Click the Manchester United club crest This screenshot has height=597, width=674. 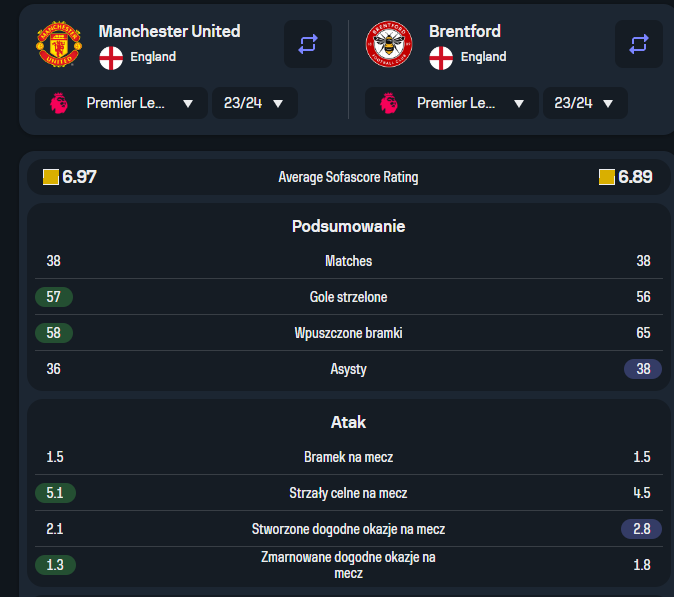click(x=59, y=44)
